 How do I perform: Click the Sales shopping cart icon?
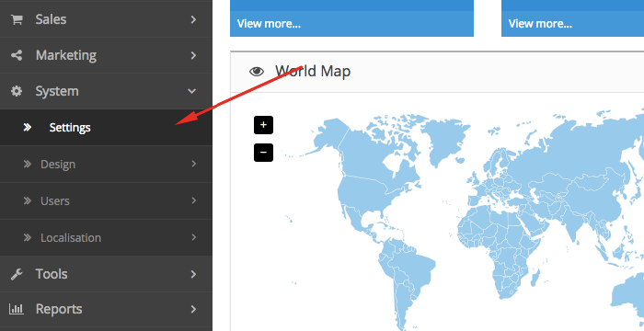(x=17, y=19)
